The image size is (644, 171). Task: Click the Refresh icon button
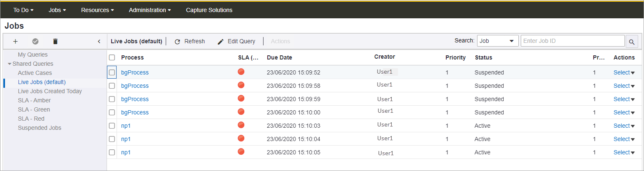[177, 42]
